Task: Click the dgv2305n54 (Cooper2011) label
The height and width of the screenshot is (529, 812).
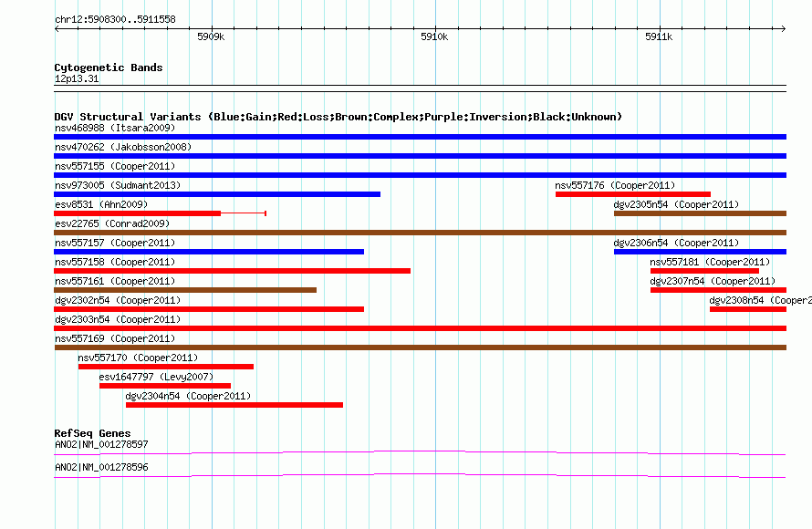Action: click(x=676, y=204)
